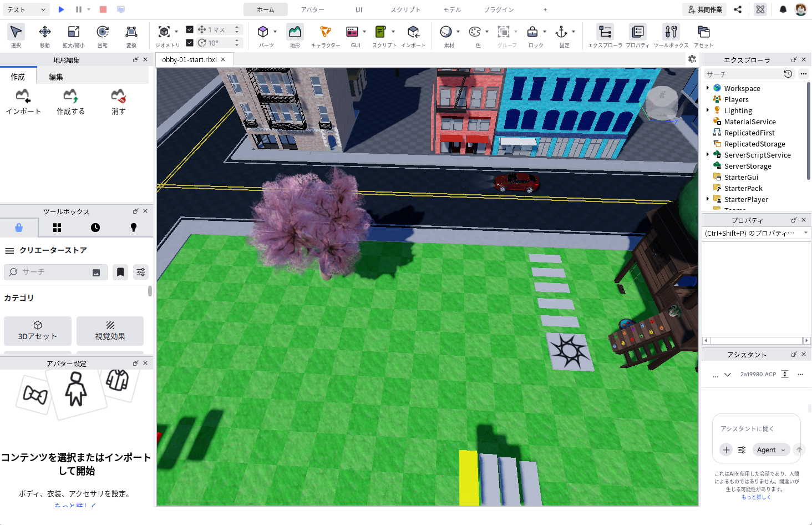Image resolution: width=812 pixels, height=525 pixels.
Task: Stop the playtest with red stop button
Action: click(103, 9)
